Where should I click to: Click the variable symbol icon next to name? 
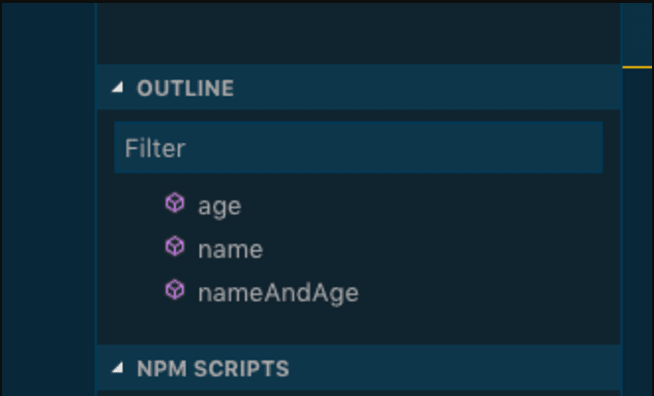coord(175,247)
